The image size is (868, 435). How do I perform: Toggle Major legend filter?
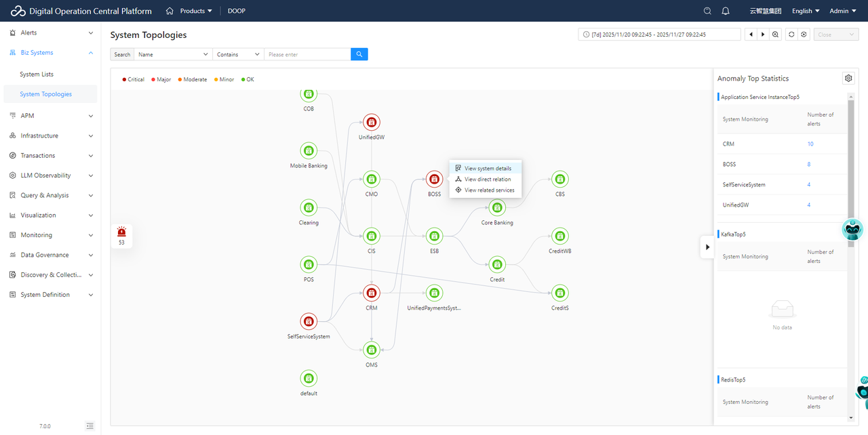(x=161, y=79)
